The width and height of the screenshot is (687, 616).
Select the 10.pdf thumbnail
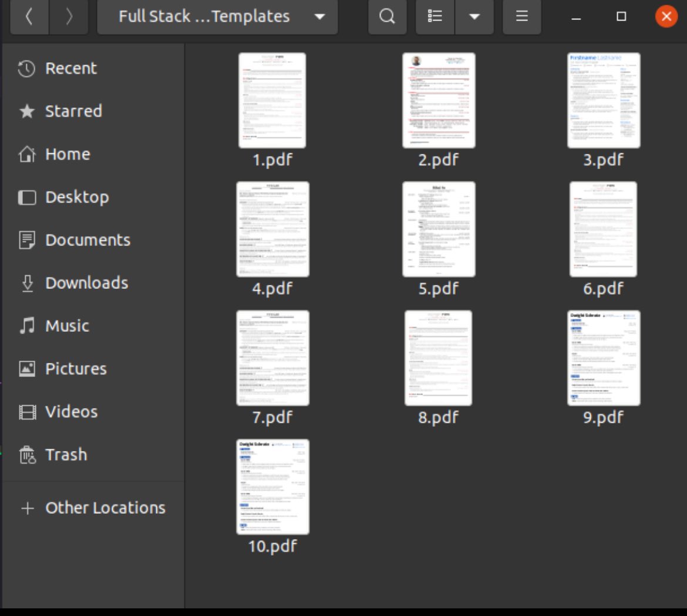(x=272, y=487)
